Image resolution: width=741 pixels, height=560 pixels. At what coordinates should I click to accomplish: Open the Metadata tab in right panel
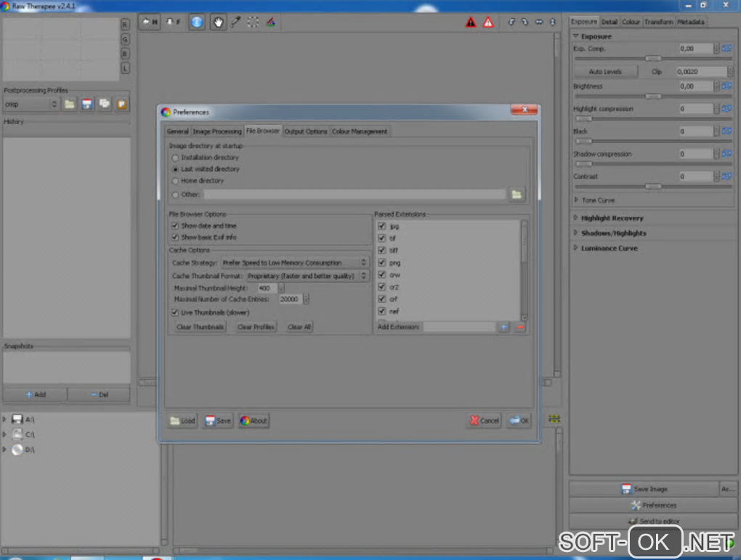690,22
